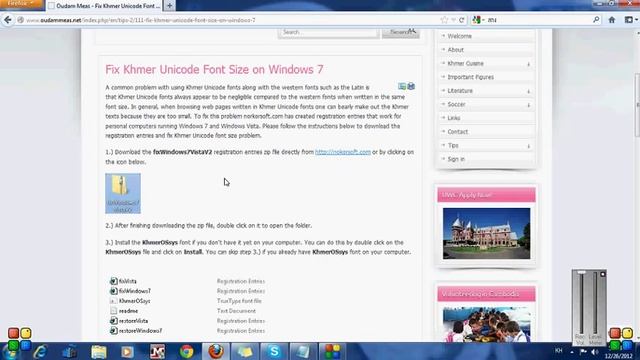The width and height of the screenshot is (640, 360).
Task: Click the university building image
Action: tap(487, 233)
